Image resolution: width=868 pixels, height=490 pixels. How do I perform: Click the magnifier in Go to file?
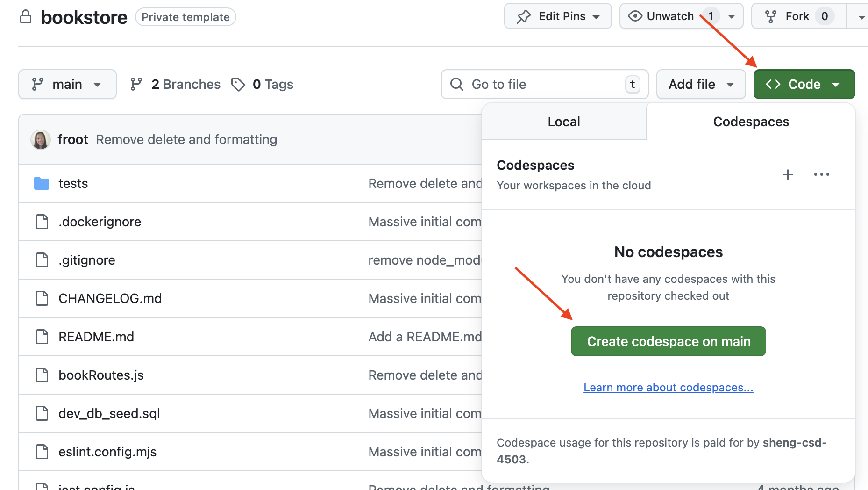456,84
